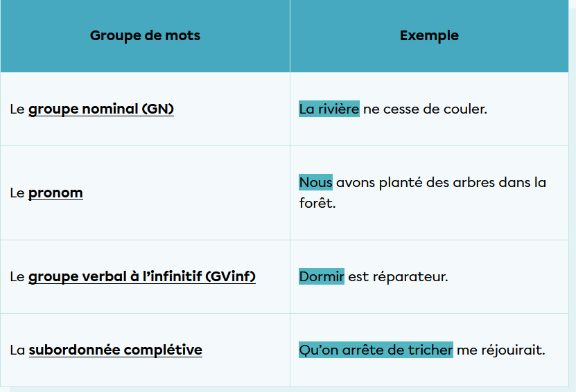Click "La" before subordonnée complétive link
The image size is (576, 392).
(17, 350)
